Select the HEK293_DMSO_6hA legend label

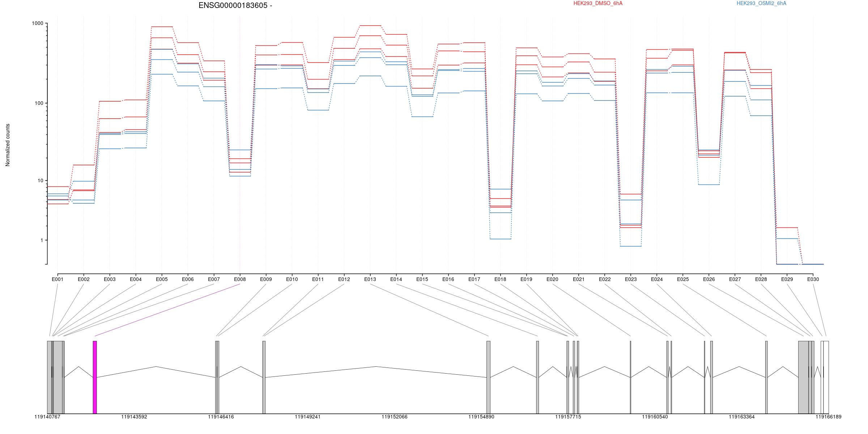tap(598, 3)
